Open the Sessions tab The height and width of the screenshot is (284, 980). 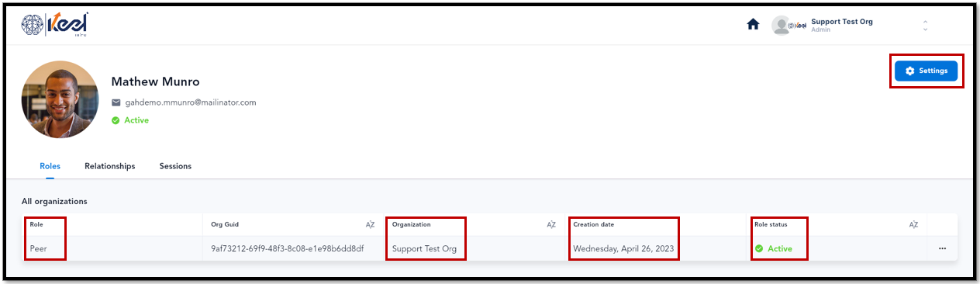pos(175,166)
